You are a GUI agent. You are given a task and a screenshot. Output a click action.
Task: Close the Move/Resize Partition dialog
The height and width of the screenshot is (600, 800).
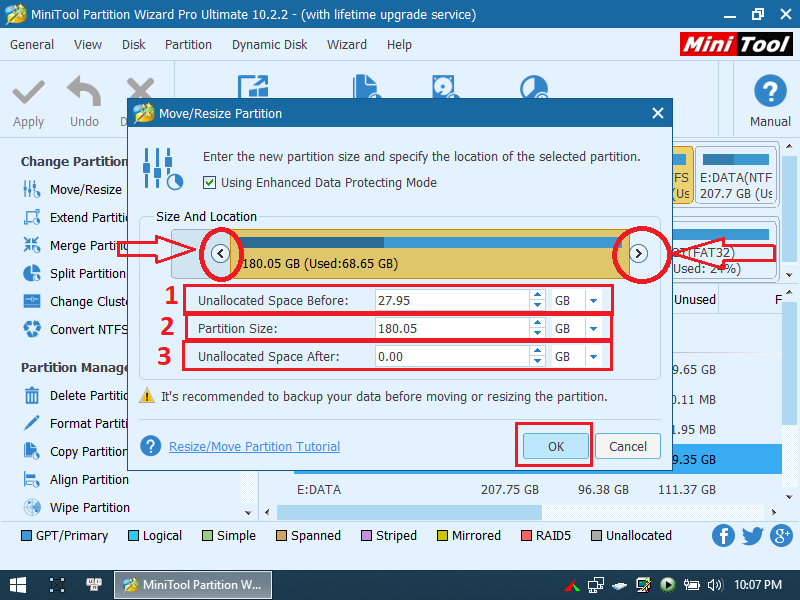(x=658, y=113)
